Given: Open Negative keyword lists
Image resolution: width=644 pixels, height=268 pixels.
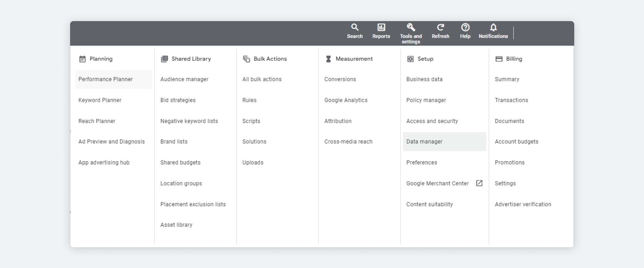Looking at the screenshot, I should tap(189, 121).
